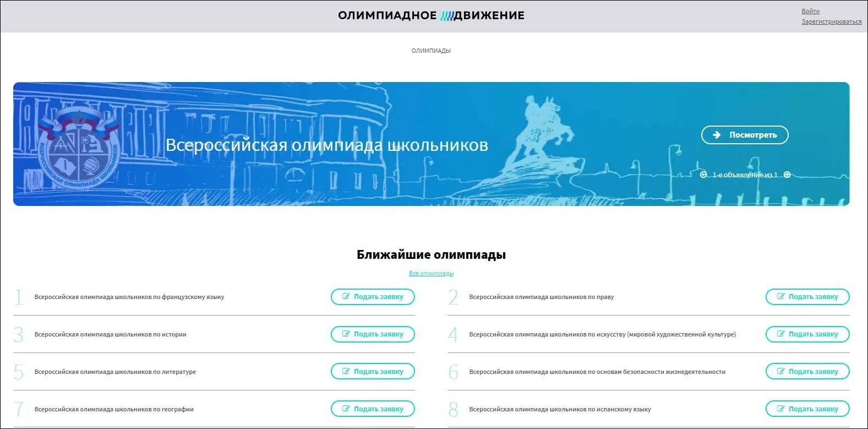Open olympiad по истории title
The width and height of the screenshot is (868, 429).
110,334
